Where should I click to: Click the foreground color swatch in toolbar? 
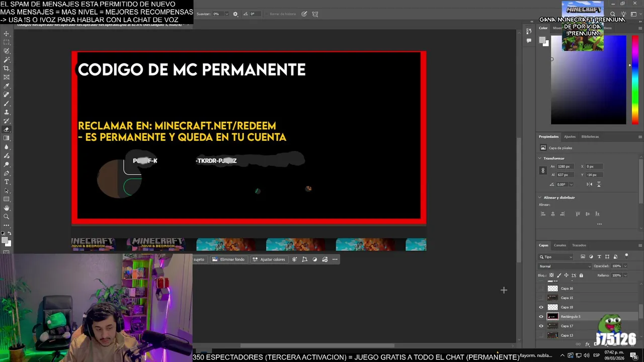coord(5,240)
